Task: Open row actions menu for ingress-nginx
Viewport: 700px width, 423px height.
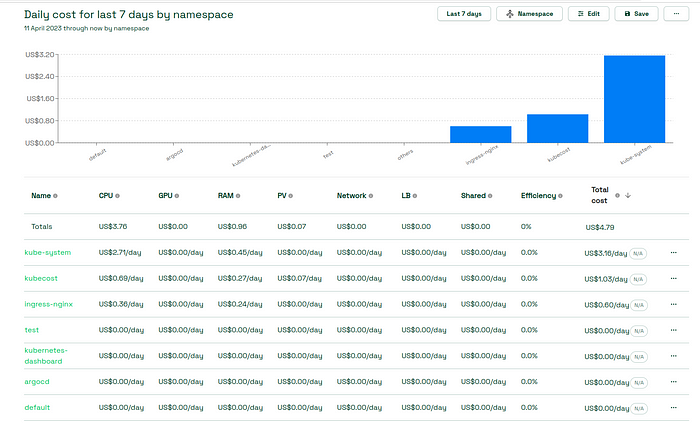Action: pyautogui.click(x=674, y=304)
